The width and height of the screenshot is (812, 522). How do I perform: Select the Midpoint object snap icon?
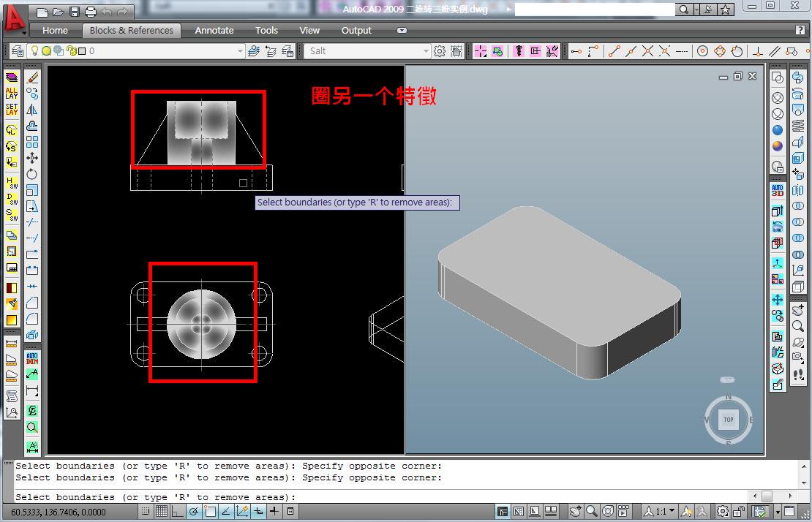pos(631,50)
